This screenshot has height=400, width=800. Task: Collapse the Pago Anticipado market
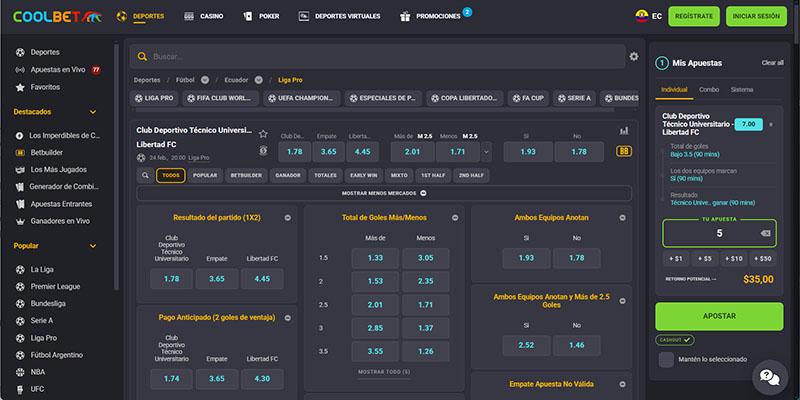pyautogui.click(x=288, y=318)
